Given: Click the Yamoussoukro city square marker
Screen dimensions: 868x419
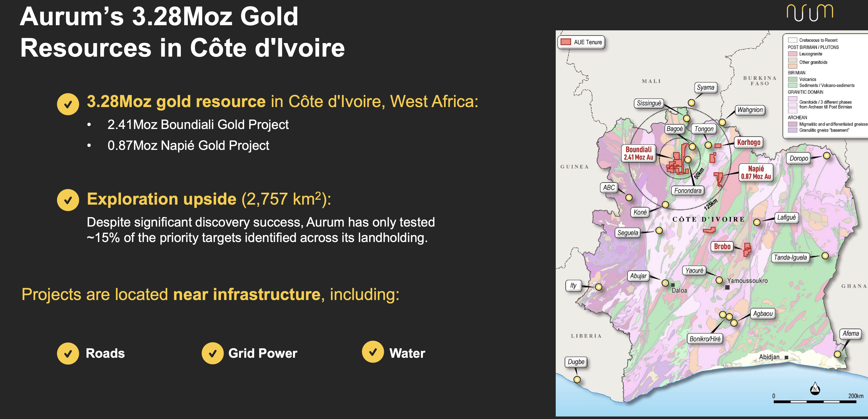Looking at the screenshot, I should (727, 287).
